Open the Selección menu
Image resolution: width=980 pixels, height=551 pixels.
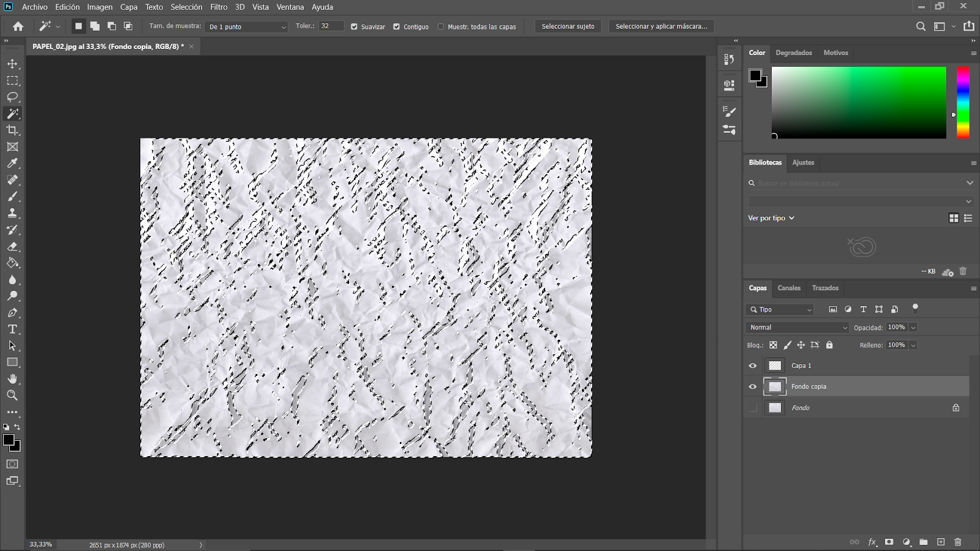coord(186,7)
